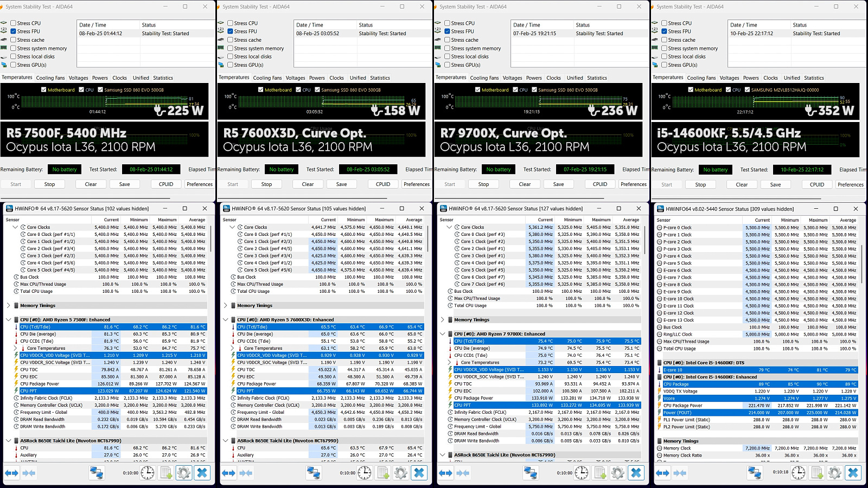Expand Core Temperatures in 9700X HWiNFO window

tap(450, 362)
